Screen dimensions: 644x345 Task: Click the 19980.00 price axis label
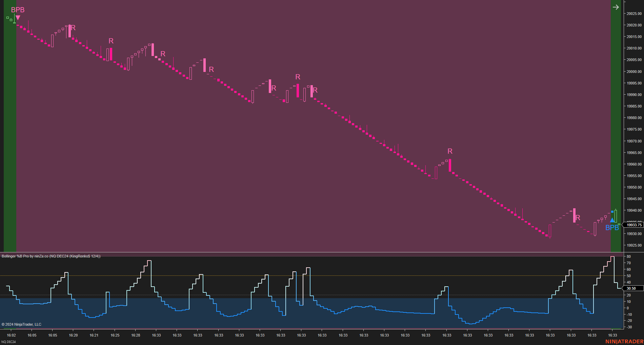tap(634, 118)
